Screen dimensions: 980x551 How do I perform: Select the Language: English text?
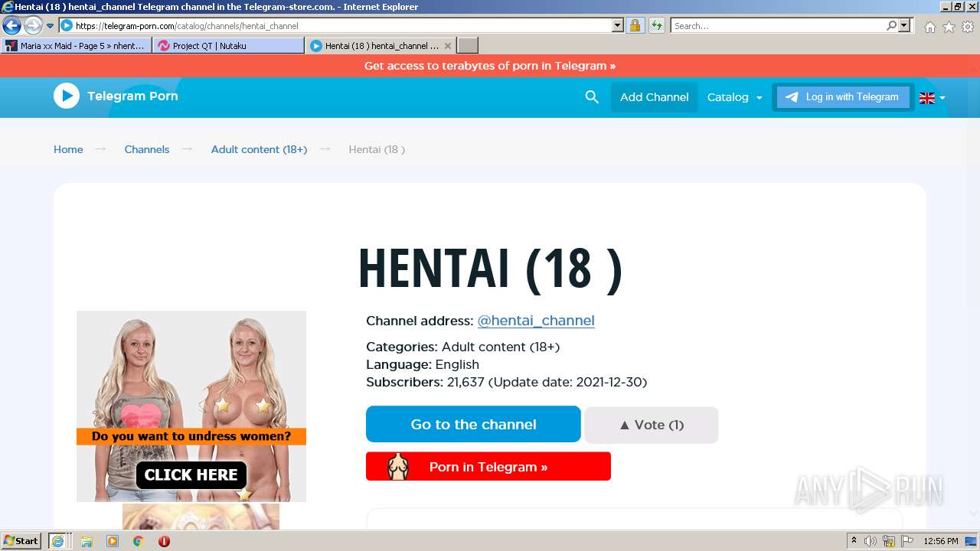click(423, 364)
